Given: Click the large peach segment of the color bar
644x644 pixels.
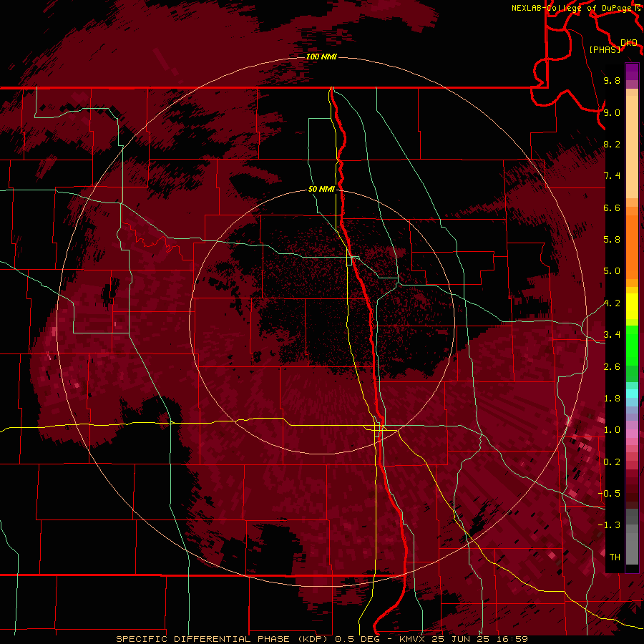Looking at the screenshot, I should coord(632,147).
